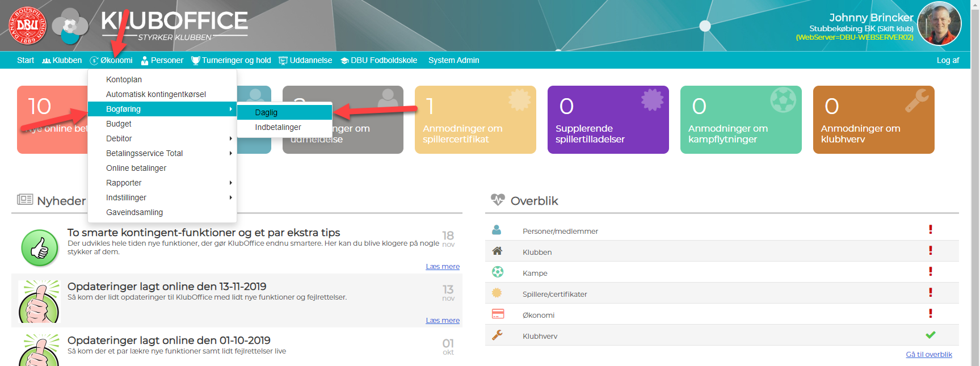Screen dimensions: 980x366
Task: Click the person icon beside Personer/medlemmer
Action: tap(497, 230)
